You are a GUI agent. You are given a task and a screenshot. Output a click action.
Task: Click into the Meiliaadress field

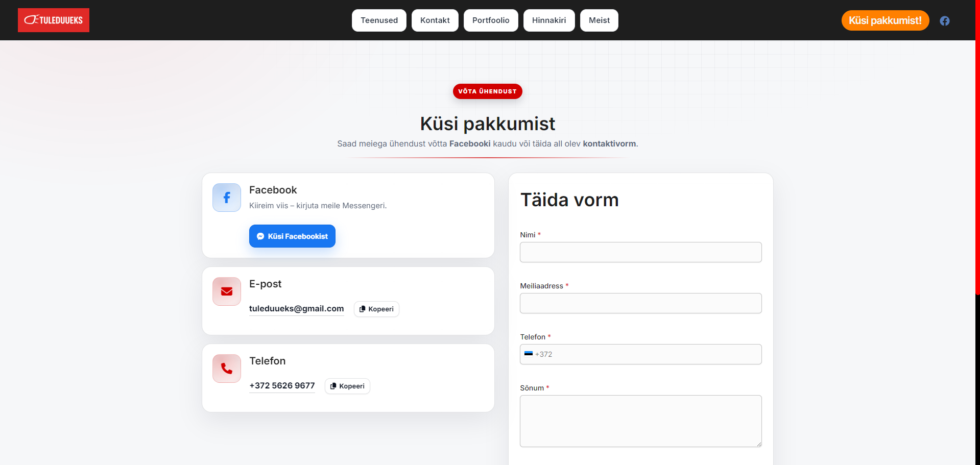click(x=640, y=303)
